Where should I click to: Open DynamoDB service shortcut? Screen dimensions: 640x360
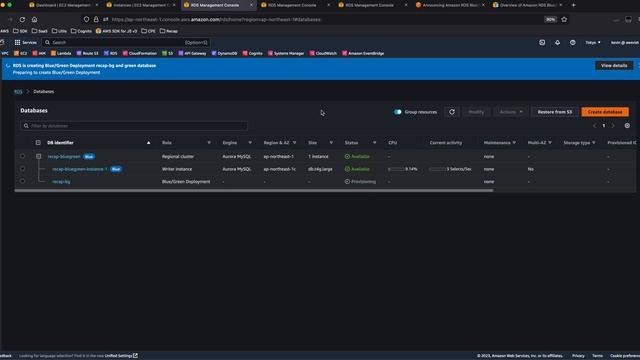point(224,53)
